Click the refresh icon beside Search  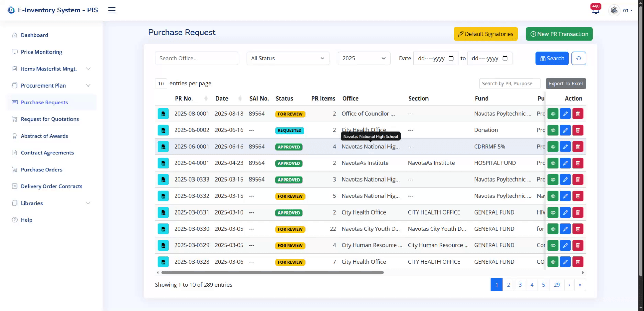point(579,58)
